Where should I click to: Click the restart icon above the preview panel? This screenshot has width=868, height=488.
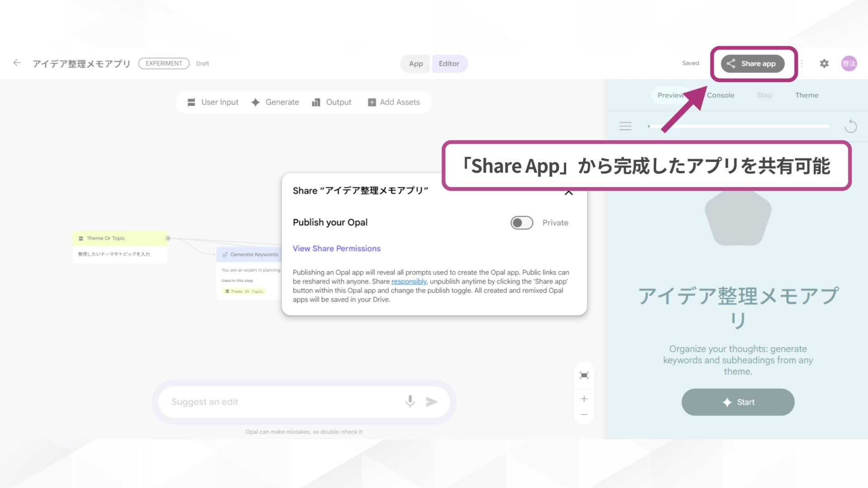[851, 126]
